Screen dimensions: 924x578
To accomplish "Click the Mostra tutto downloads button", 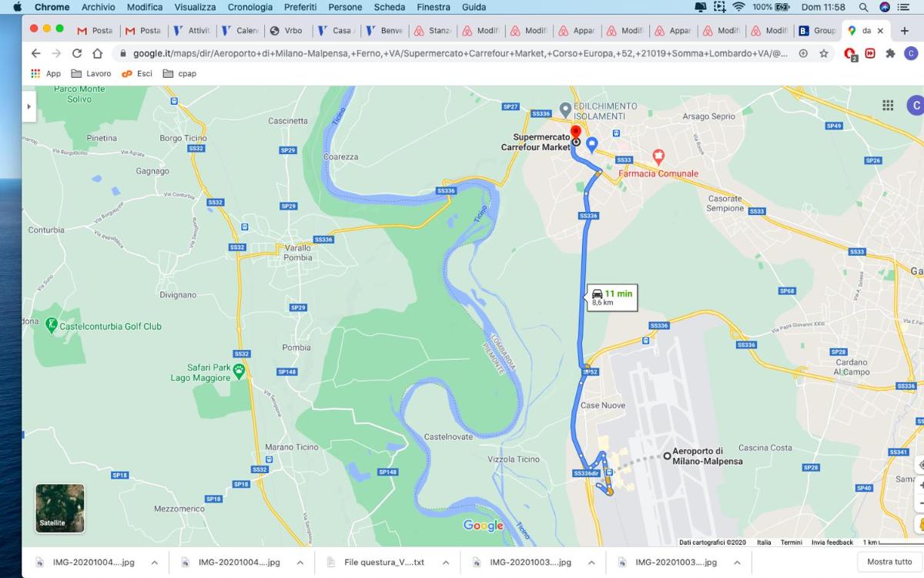I will tap(889, 562).
